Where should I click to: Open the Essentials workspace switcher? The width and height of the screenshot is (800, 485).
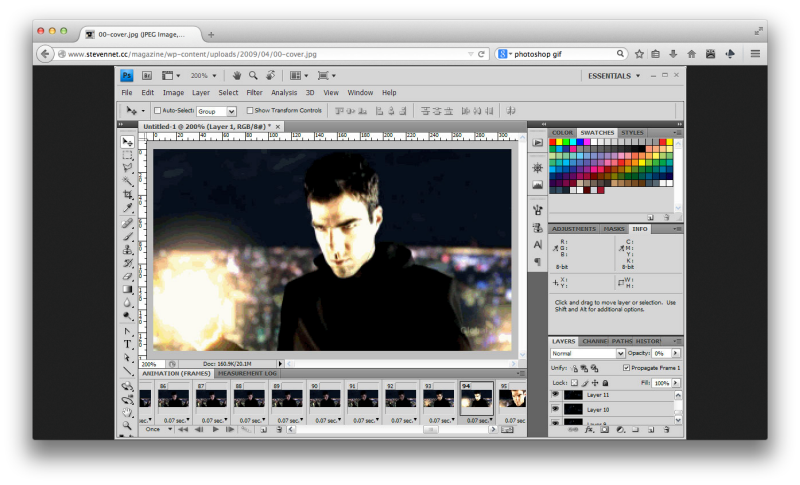tap(614, 75)
